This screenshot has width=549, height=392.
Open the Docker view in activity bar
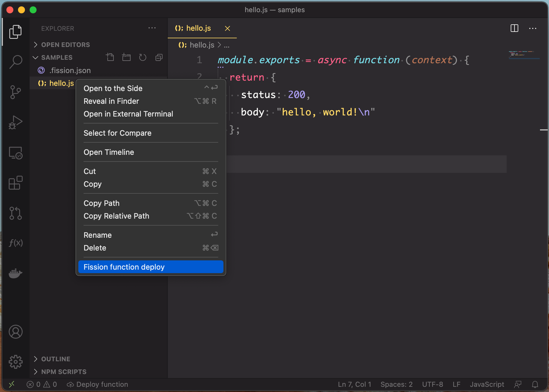click(16, 273)
